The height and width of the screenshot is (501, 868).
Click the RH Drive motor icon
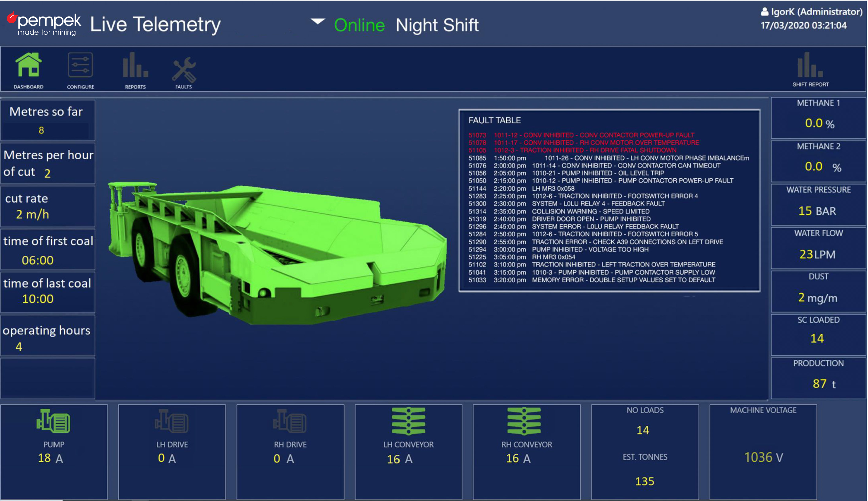click(x=290, y=421)
